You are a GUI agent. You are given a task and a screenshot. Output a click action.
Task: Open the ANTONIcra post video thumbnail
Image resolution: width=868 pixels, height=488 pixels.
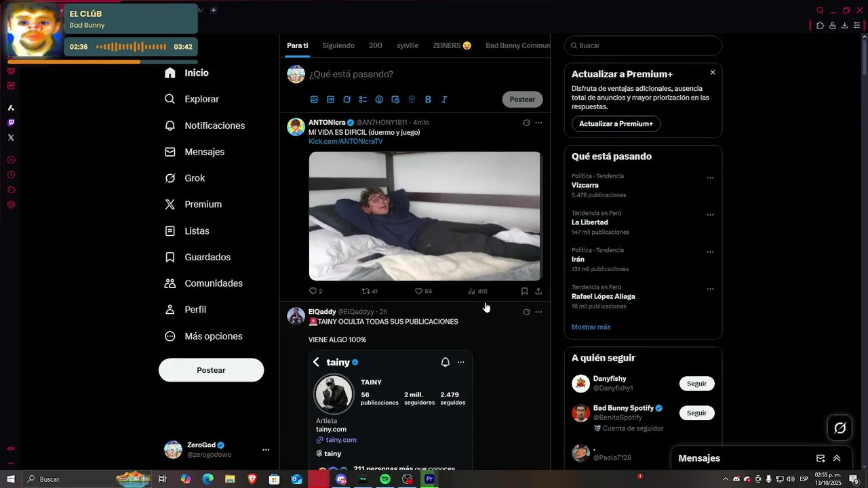[425, 216]
